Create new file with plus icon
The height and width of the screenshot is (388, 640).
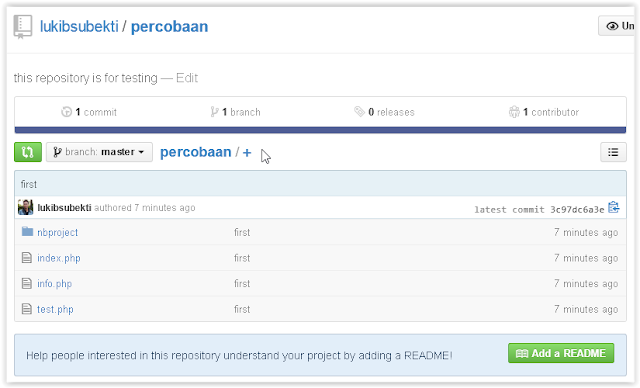[247, 153]
